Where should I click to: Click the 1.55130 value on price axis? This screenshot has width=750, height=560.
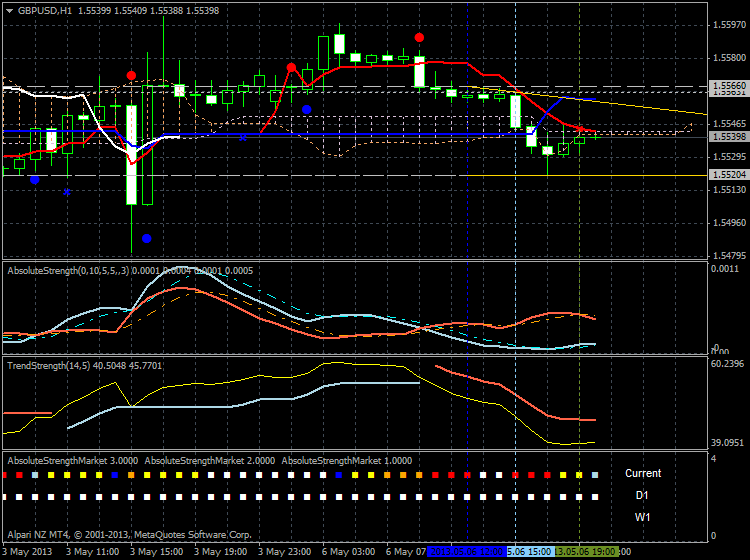pyautogui.click(x=729, y=190)
